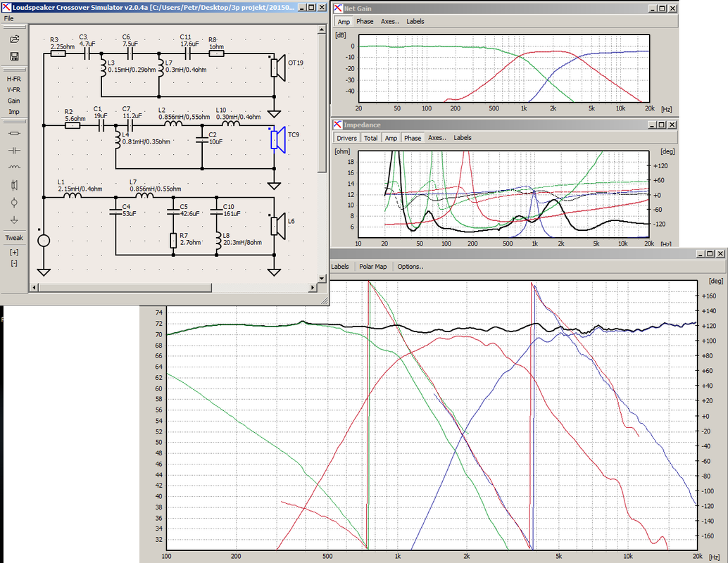This screenshot has width=728, height=563.
Task: Click the save floppy disk icon
Action: click(14, 56)
